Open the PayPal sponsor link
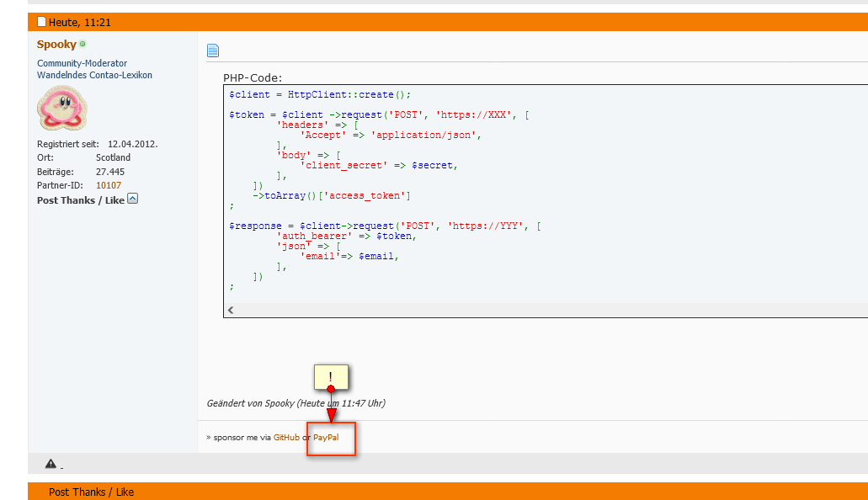The height and width of the screenshot is (500, 868). click(326, 438)
